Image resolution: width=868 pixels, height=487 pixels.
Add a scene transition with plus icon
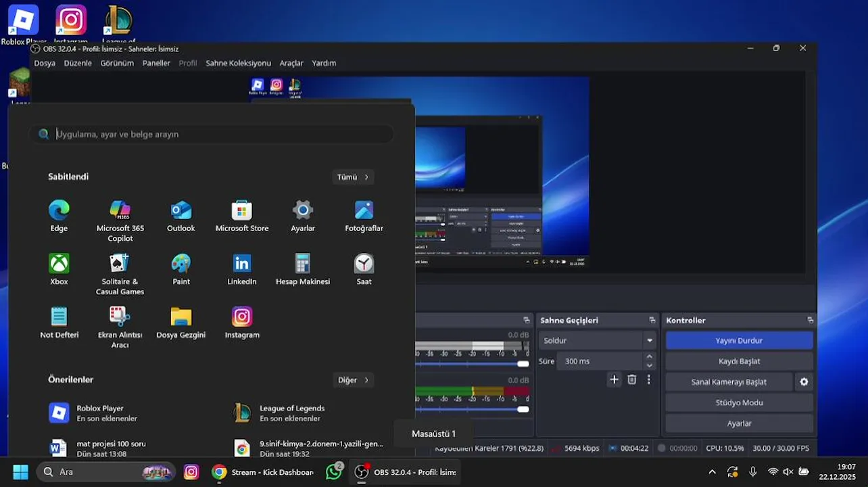click(x=614, y=379)
